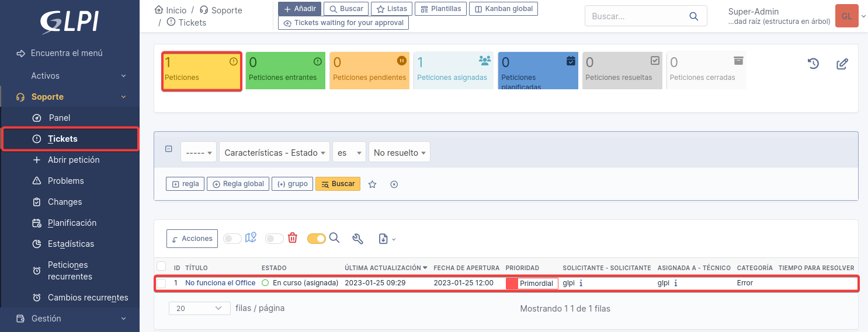Screen dimensions: 868x332
Task: Expand the Gestión sidebar menu
Action: click(x=70, y=319)
